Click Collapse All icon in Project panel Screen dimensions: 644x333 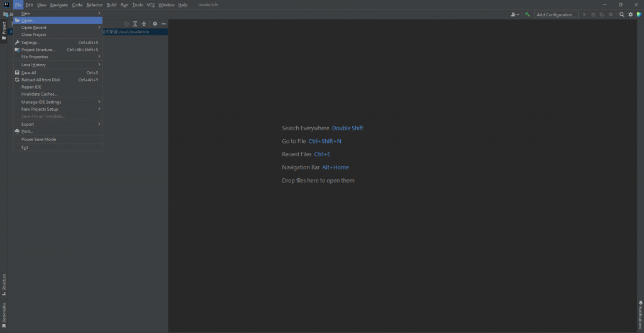pyautogui.click(x=144, y=24)
